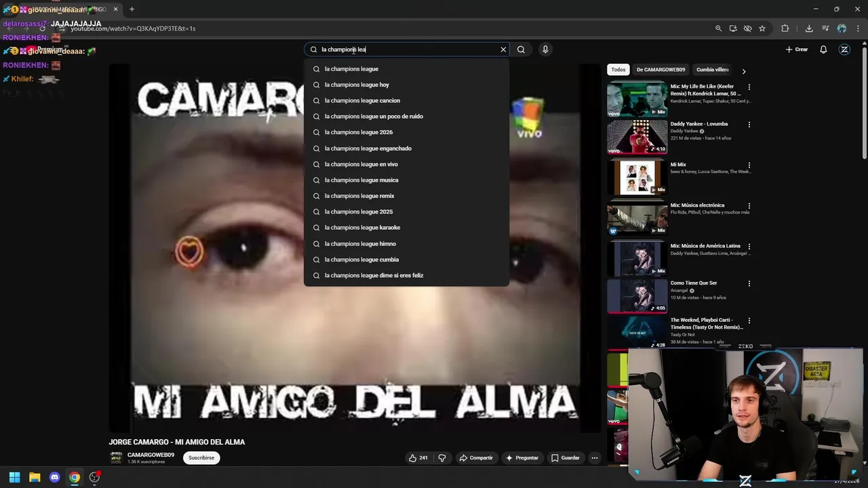Click the Preguntar button
The height and width of the screenshot is (488, 868).
click(522, 458)
